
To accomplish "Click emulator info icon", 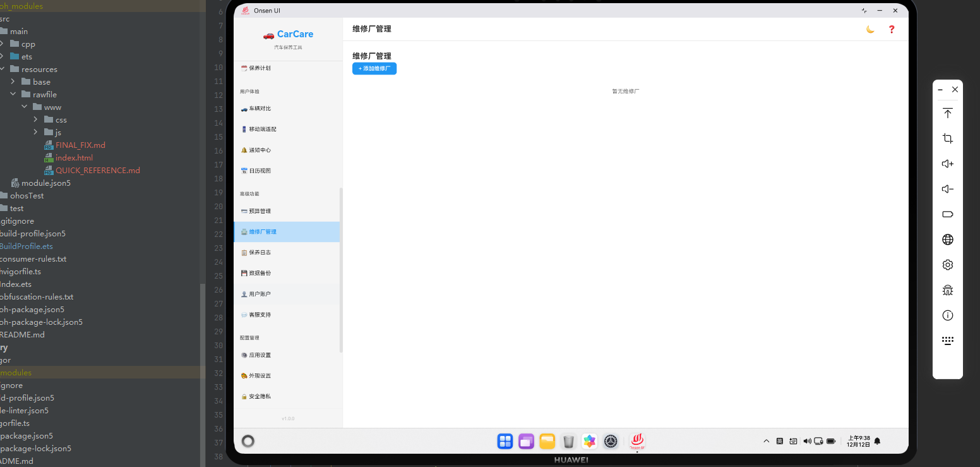I will pos(947,315).
